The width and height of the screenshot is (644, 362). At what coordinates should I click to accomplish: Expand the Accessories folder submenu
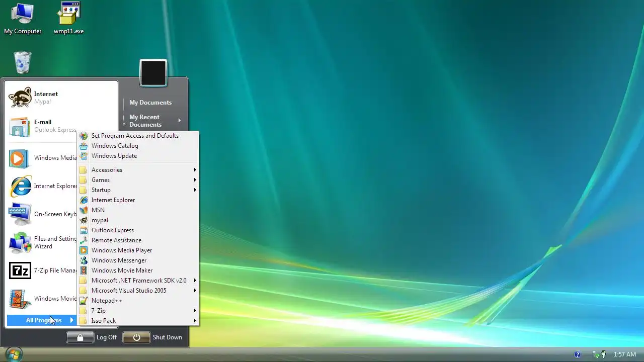click(138, 170)
